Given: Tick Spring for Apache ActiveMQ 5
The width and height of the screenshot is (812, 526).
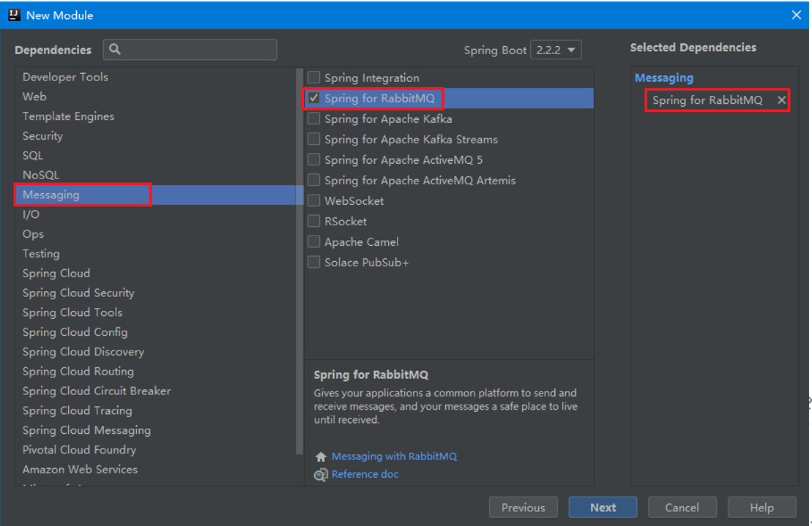Looking at the screenshot, I should (x=314, y=159).
